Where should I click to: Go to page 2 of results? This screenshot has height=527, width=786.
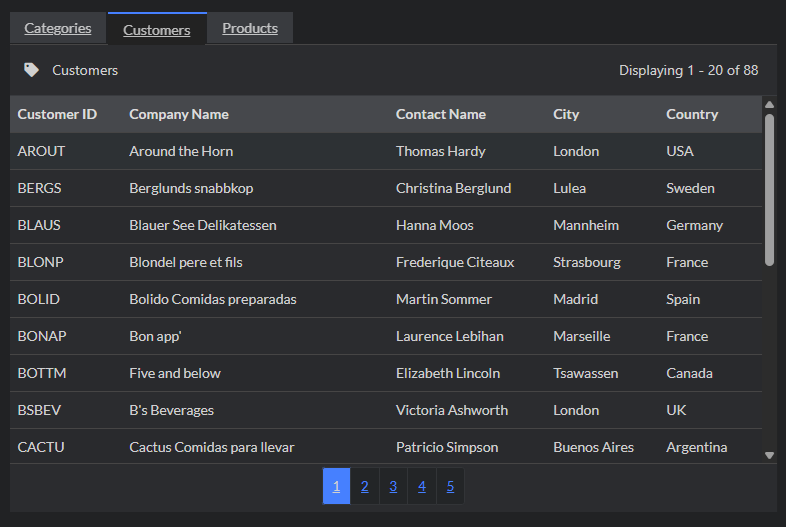[x=365, y=486]
